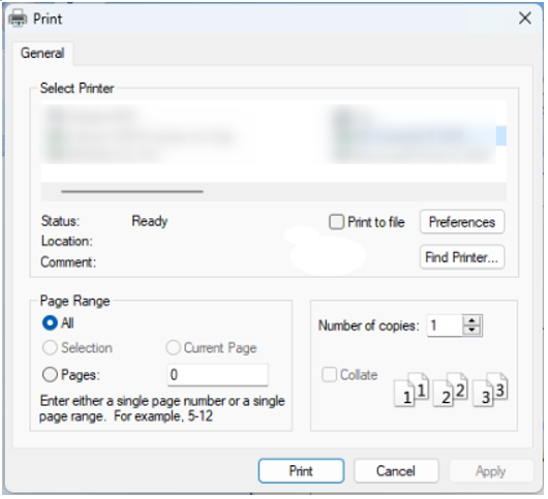The width and height of the screenshot is (548, 499).
Task: Click the collate pages 2-2 illustration
Action: tap(450, 390)
